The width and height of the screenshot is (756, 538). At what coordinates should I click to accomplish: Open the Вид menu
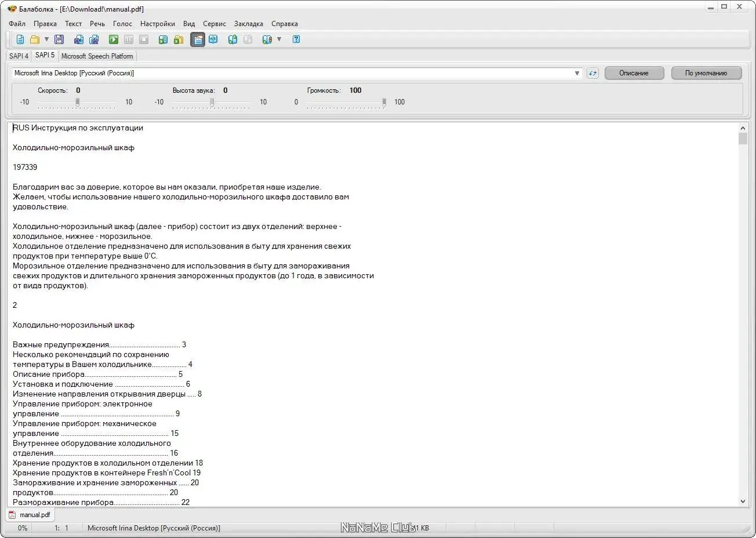point(189,24)
